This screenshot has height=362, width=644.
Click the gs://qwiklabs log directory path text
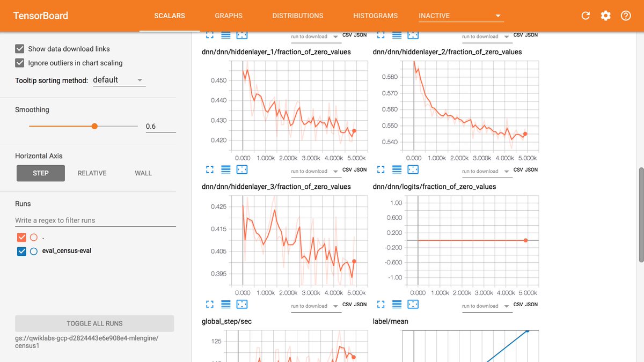[87, 342]
